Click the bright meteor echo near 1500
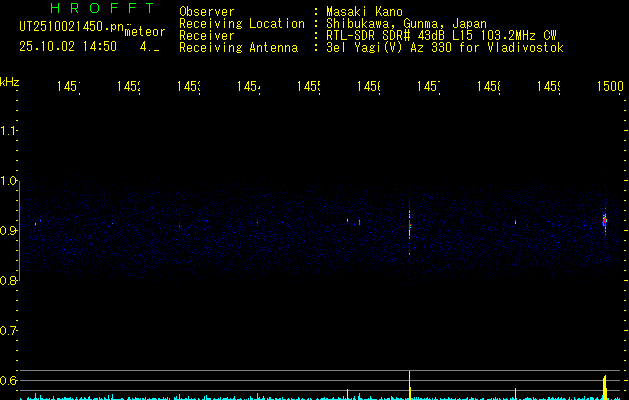Screen dimensions: 629x400 605,221
